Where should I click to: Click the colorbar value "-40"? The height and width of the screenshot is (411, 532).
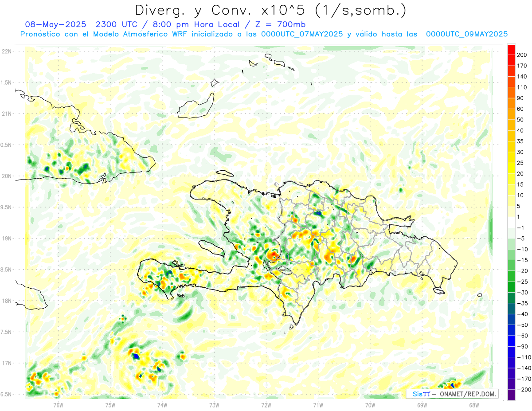click(522, 314)
